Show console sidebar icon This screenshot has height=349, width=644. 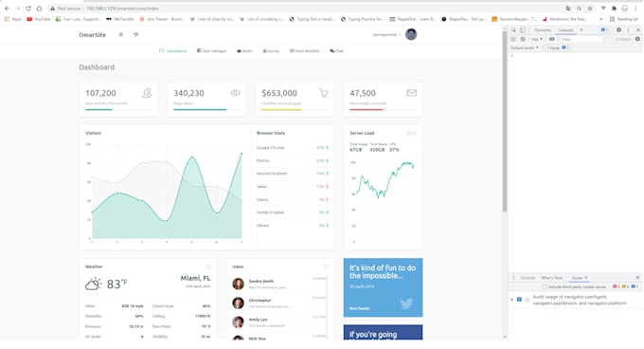(x=513, y=39)
